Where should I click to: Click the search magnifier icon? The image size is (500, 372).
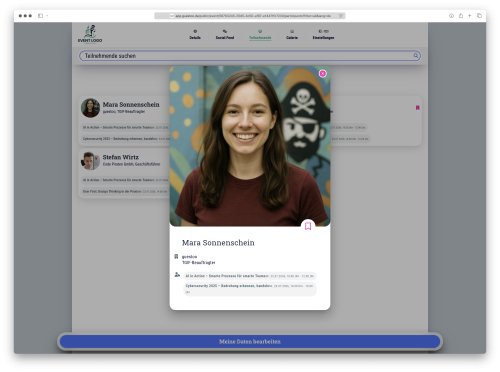click(416, 56)
